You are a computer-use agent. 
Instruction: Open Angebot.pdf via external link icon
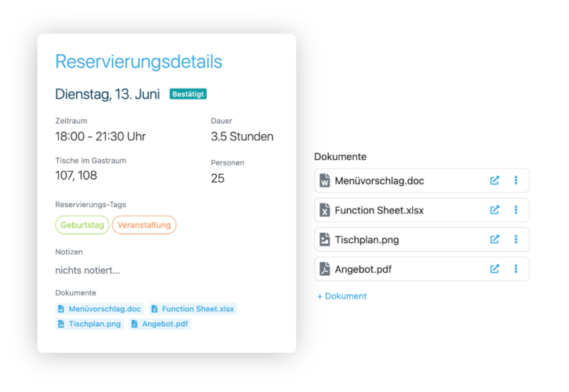click(494, 269)
